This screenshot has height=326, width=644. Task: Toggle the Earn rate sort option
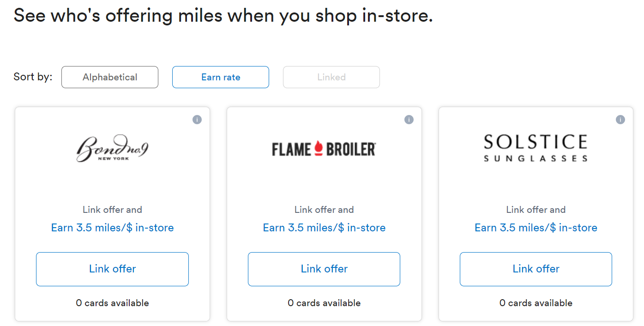[220, 77]
